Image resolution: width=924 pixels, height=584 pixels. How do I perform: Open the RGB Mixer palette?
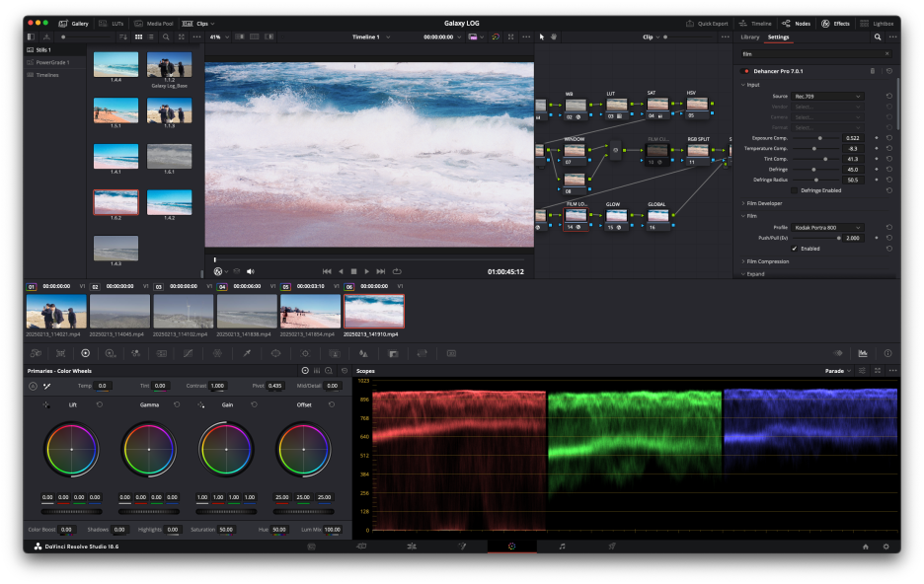click(135, 353)
